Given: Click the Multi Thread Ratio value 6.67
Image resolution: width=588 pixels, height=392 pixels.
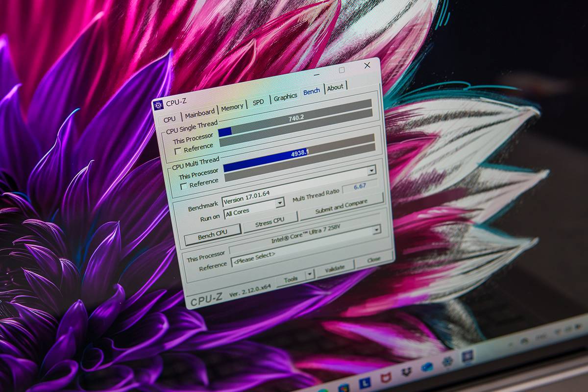Looking at the screenshot, I should pos(359,187).
